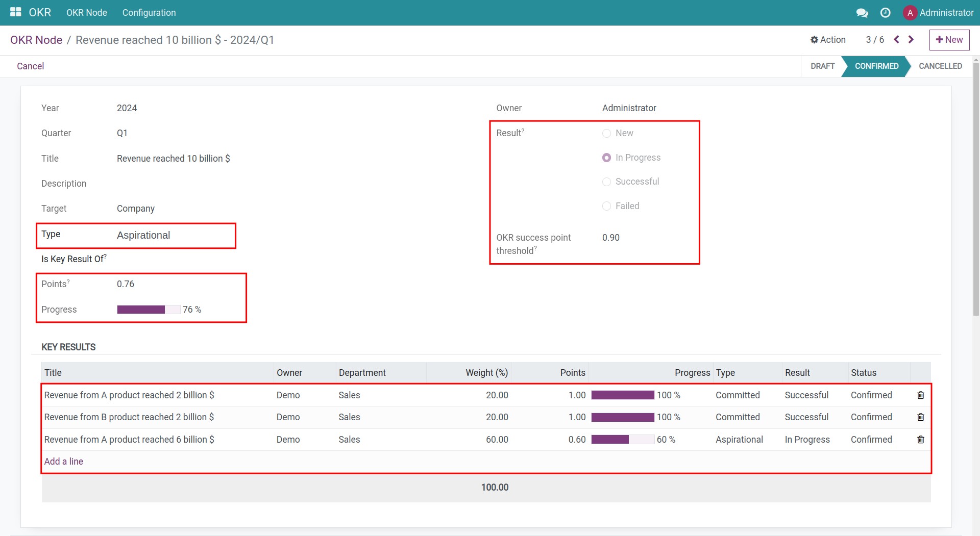Open the Quarter selection field
The image size is (980, 536).
pos(122,133)
